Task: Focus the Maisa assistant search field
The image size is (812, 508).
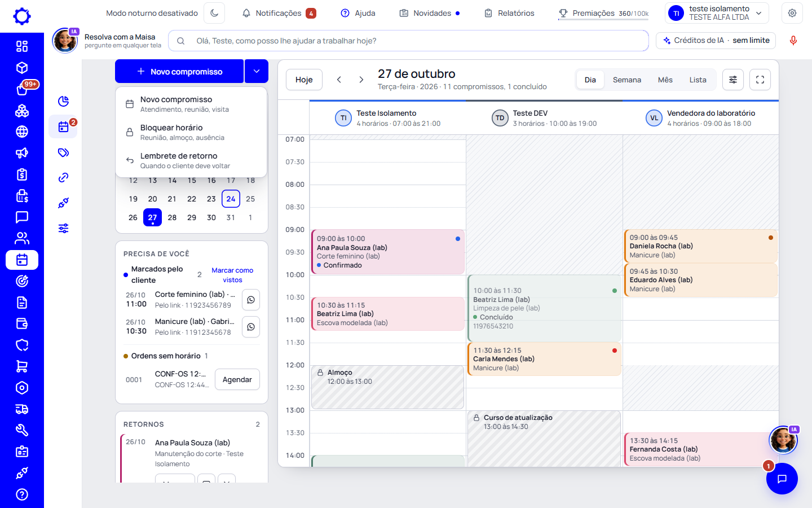Action: [408, 41]
